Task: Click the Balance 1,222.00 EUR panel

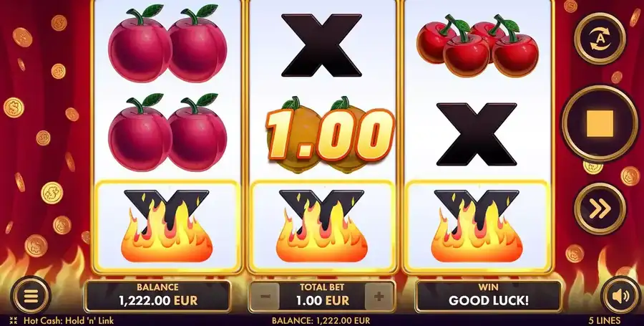Action: [157, 297]
